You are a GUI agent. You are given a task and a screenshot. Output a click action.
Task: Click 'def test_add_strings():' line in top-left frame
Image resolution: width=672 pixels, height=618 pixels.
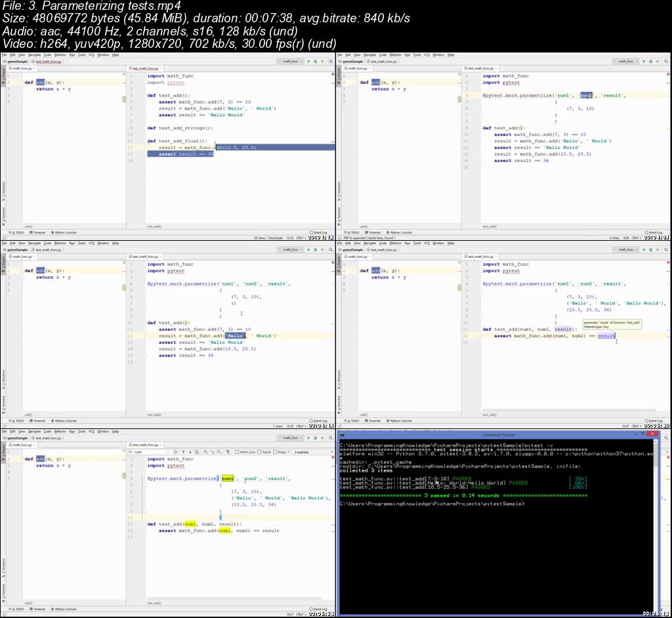(x=180, y=128)
